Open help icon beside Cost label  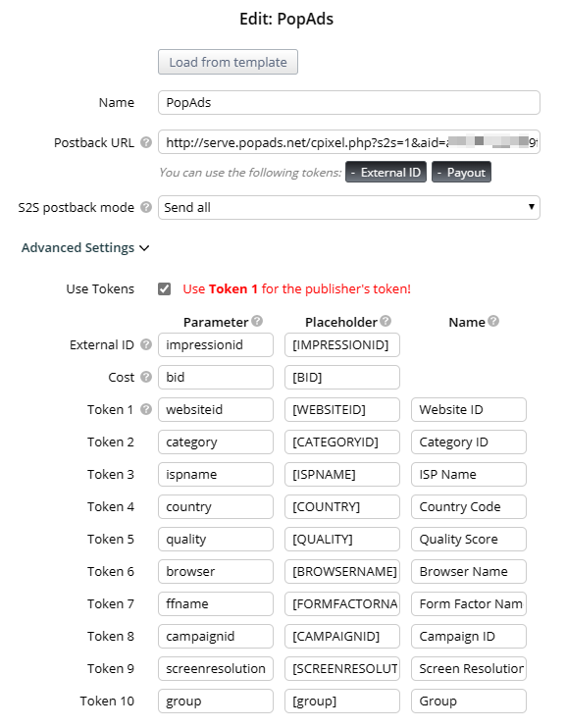coord(146,377)
